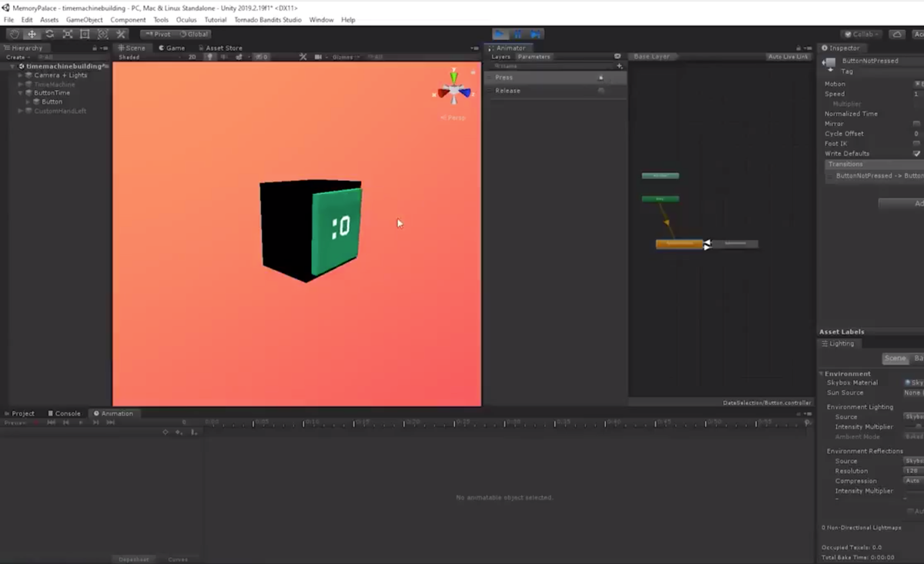
Task: Click the Auto Live Link button
Action: pyautogui.click(x=788, y=57)
